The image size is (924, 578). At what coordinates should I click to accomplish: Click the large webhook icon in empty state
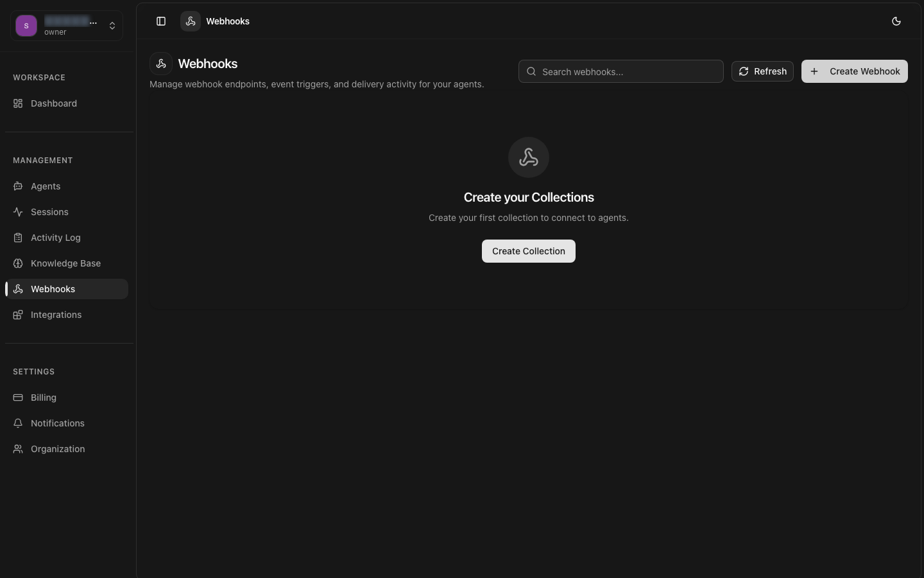tap(529, 157)
